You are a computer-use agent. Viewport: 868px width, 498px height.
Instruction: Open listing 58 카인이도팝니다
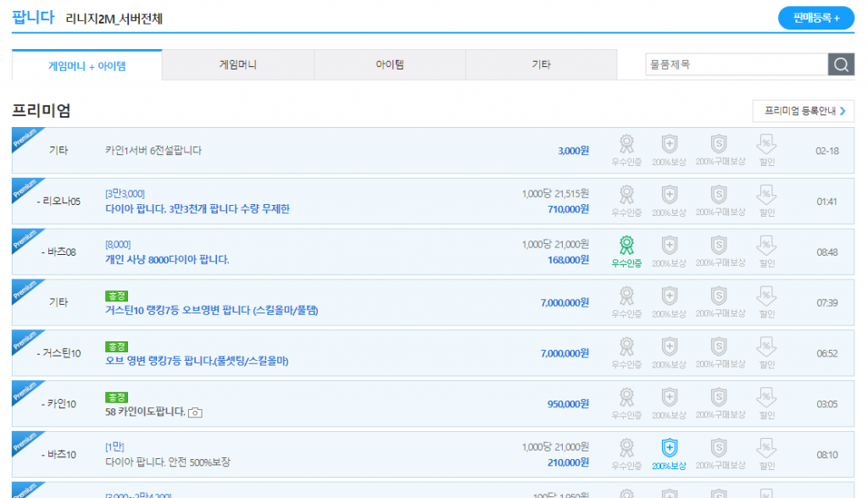145,412
